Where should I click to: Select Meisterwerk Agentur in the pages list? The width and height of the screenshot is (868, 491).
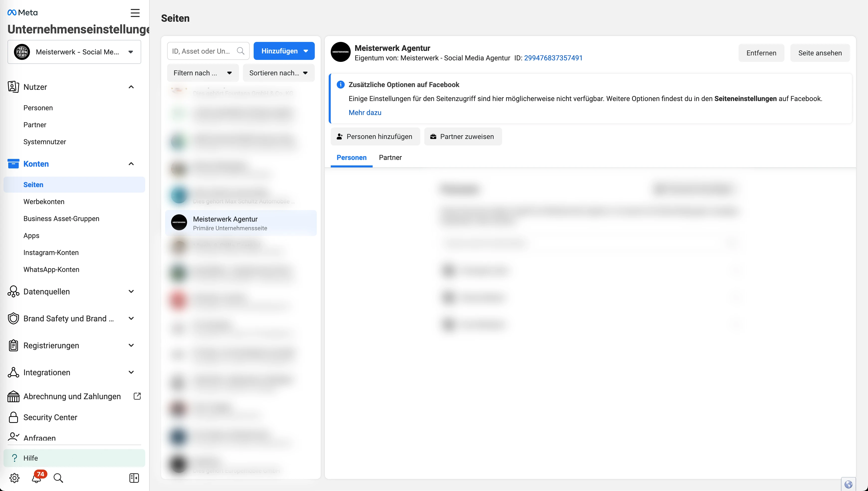(241, 223)
